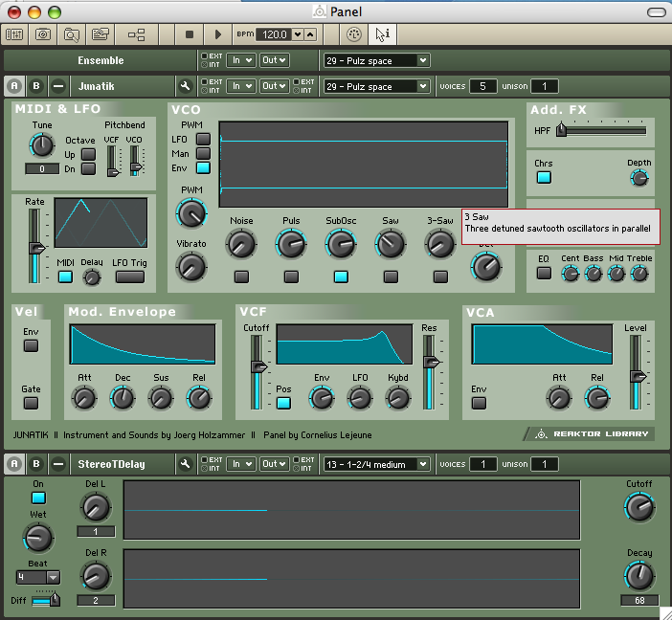Increase BPM with the up arrow
Screen dimensions: 672x620
[x=311, y=34]
